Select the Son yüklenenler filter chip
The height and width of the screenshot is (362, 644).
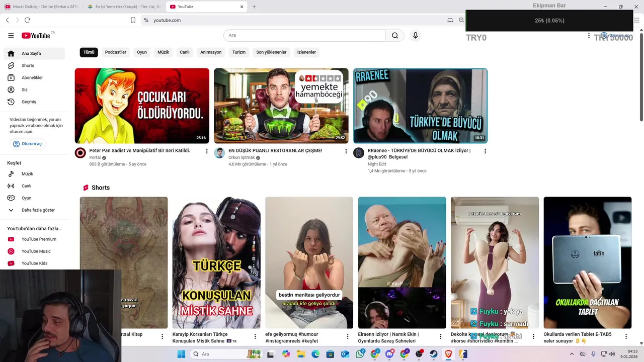point(271,52)
